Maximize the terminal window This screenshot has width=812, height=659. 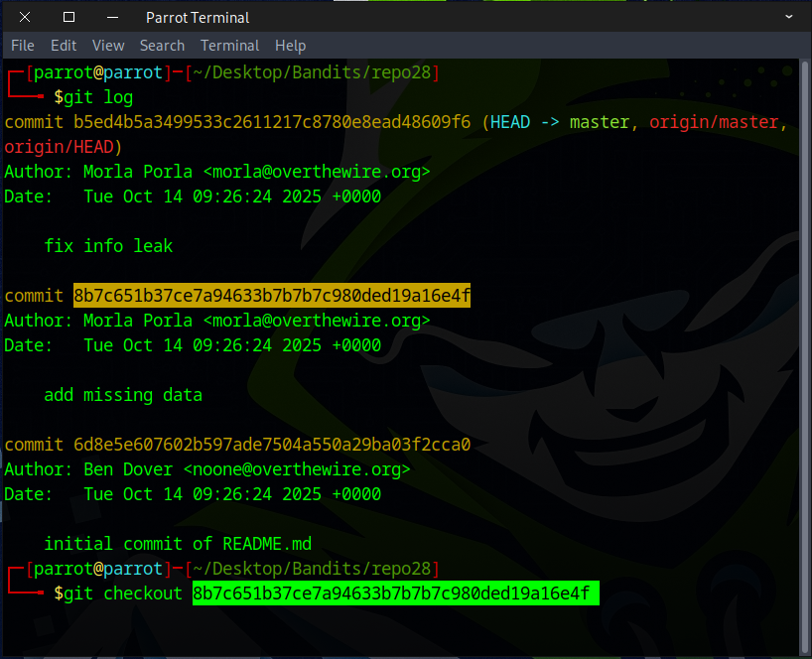pos(68,17)
